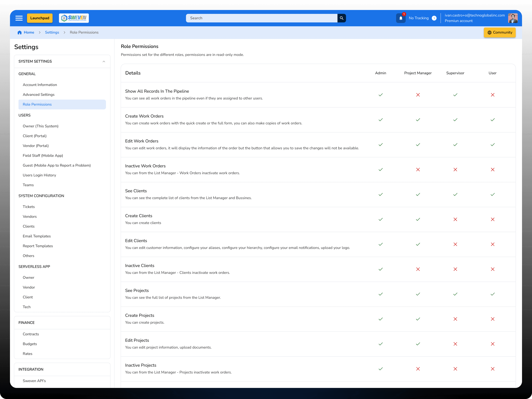This screenshot has height=399, width=532.
Task: Open the hamburger navigation menu
Action: (x=19, y=18)
